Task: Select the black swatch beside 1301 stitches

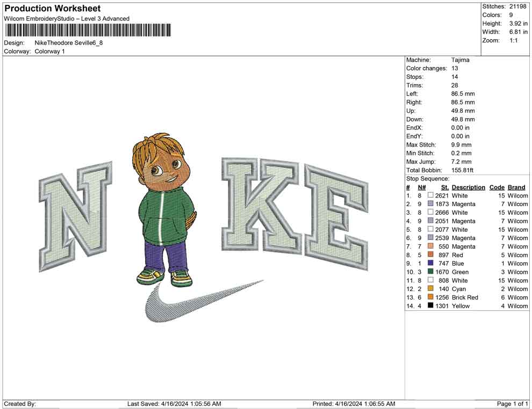Action: [x=430, y=305]
